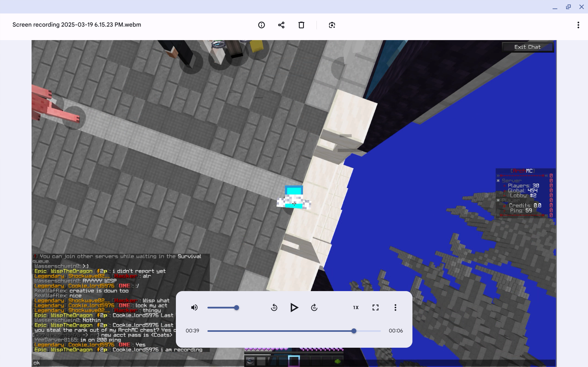Enter fullscreen video mode

[x=376, y=308]
